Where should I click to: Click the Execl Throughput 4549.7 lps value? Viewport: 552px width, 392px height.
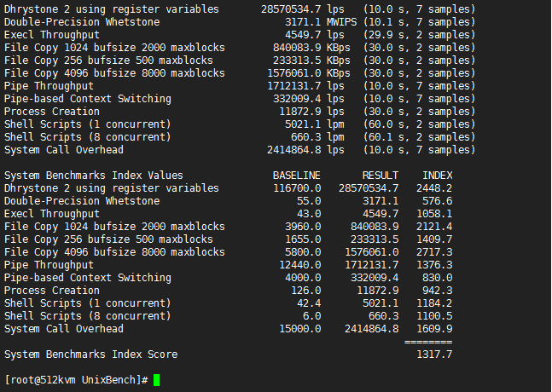(x=302, y=35)
